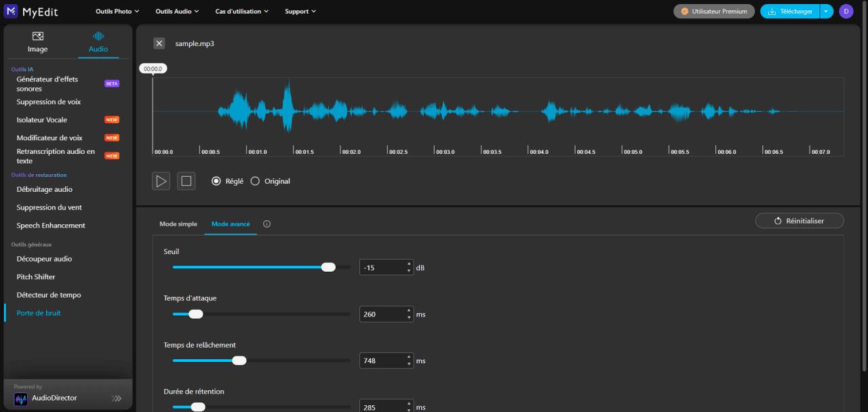Click the info icon beside Mode avancé
The height and width of the screenshot is (412, 868).
[x=267, y=224]
